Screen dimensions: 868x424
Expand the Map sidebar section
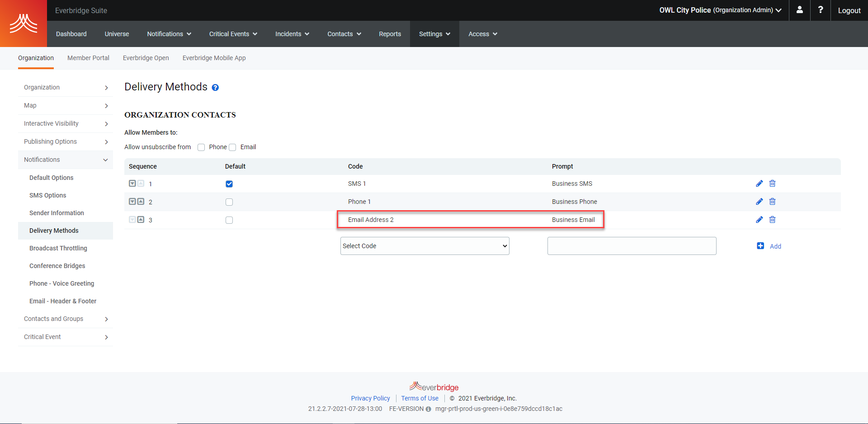coord(66,105)
